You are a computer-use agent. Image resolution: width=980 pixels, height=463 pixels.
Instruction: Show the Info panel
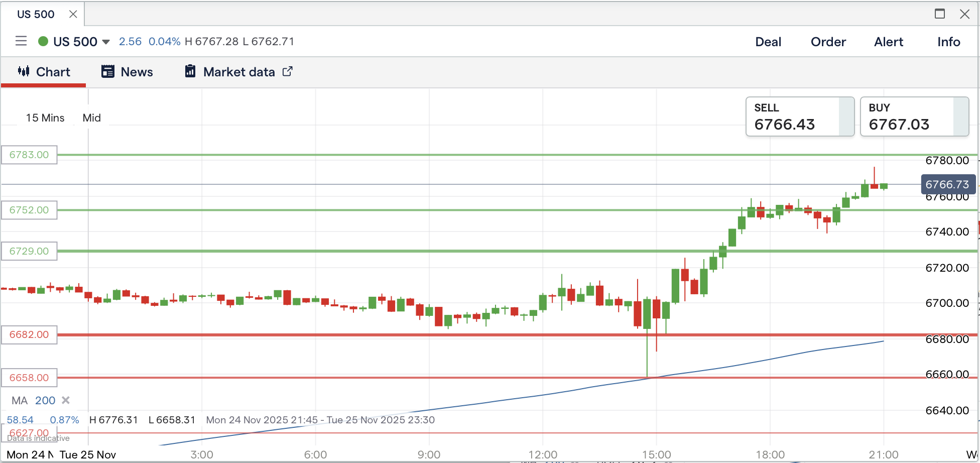(x=948, y=42)
